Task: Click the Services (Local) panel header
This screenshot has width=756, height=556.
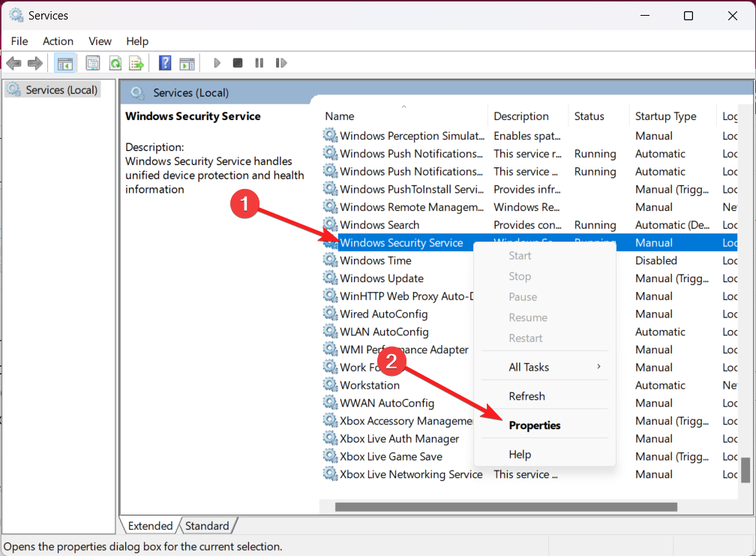Action: tap(191, 92)
